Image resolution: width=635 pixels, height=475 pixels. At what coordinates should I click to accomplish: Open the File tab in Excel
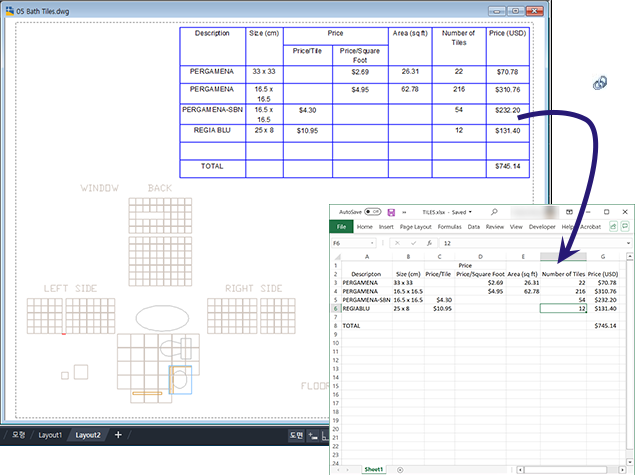point(341,227)
